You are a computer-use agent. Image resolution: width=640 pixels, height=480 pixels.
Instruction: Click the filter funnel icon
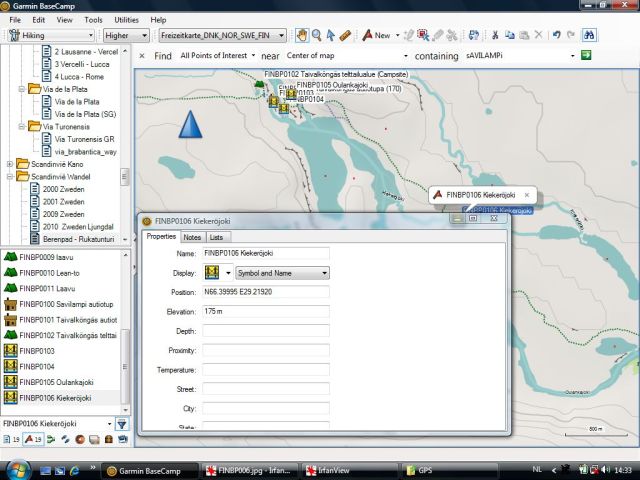coord(121,424)
